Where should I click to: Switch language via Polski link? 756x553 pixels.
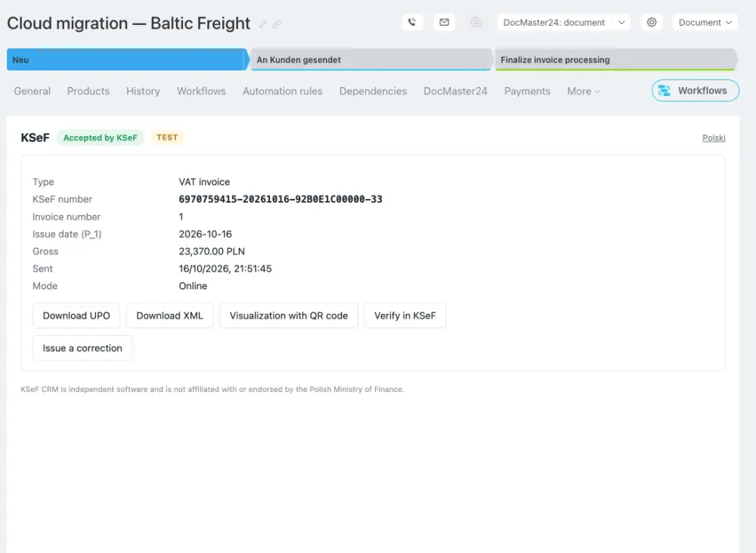tap(714, 138)
